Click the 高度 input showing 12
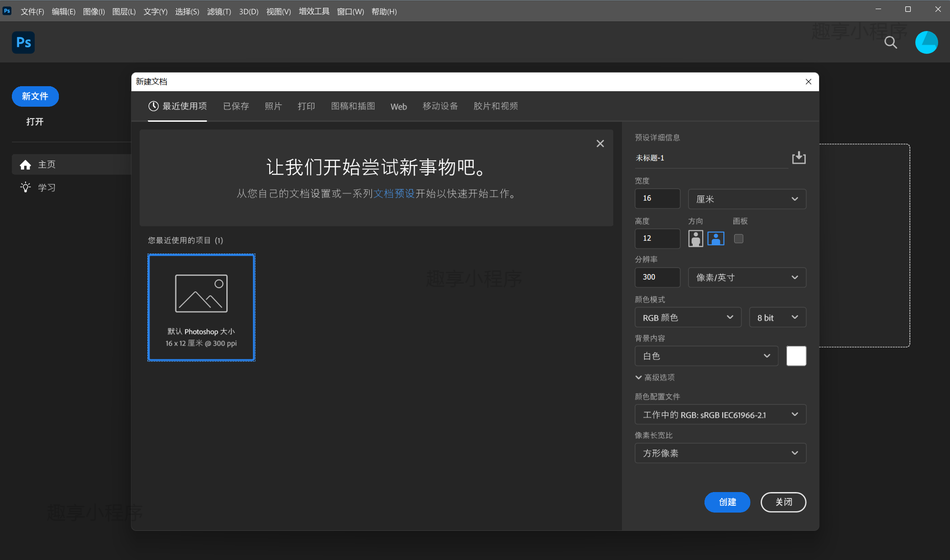The height and width of the screenshot is (560, 950). 657,239
